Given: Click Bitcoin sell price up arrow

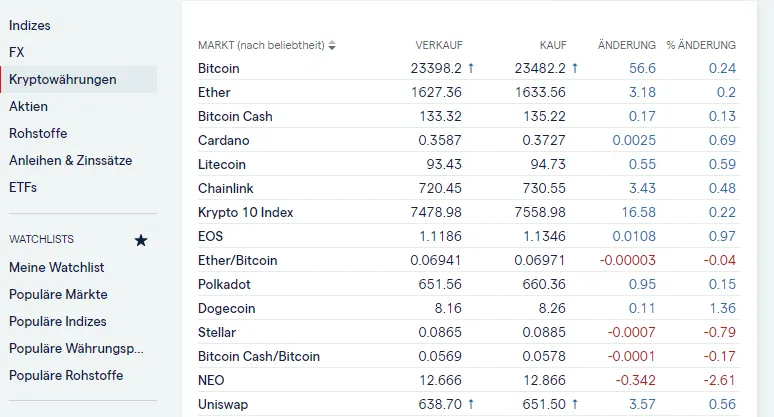Looking at the screenshot, I should [x=470, y=68].
